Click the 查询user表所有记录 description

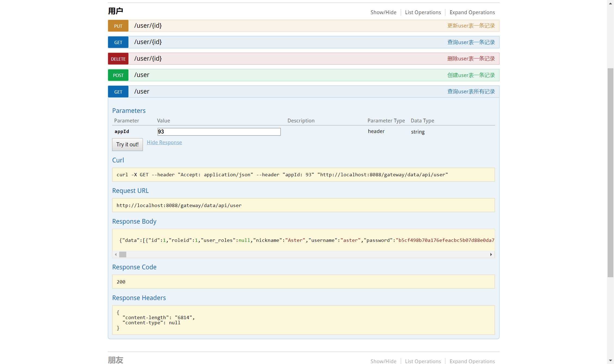tap(471, 91)
